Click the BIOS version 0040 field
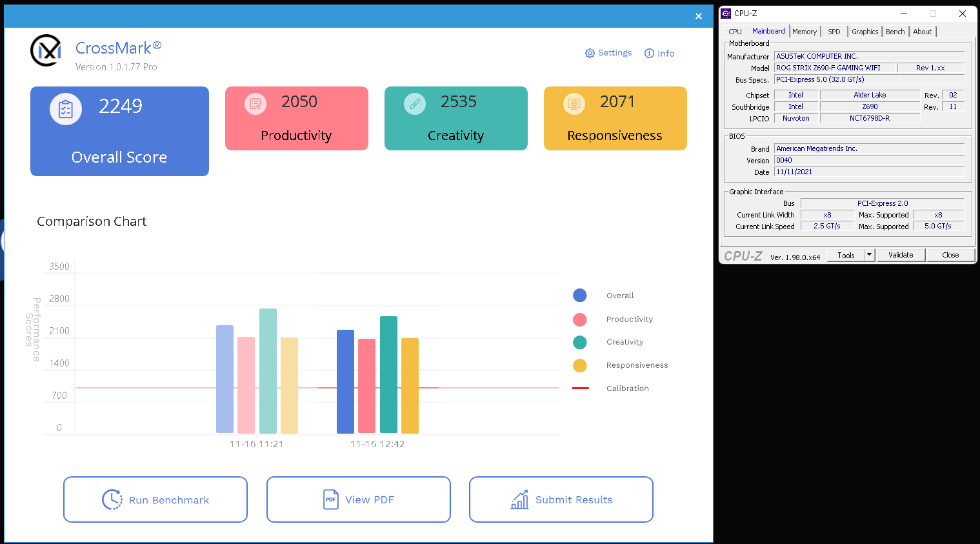980x544 pixels. (x=869, y=160)
